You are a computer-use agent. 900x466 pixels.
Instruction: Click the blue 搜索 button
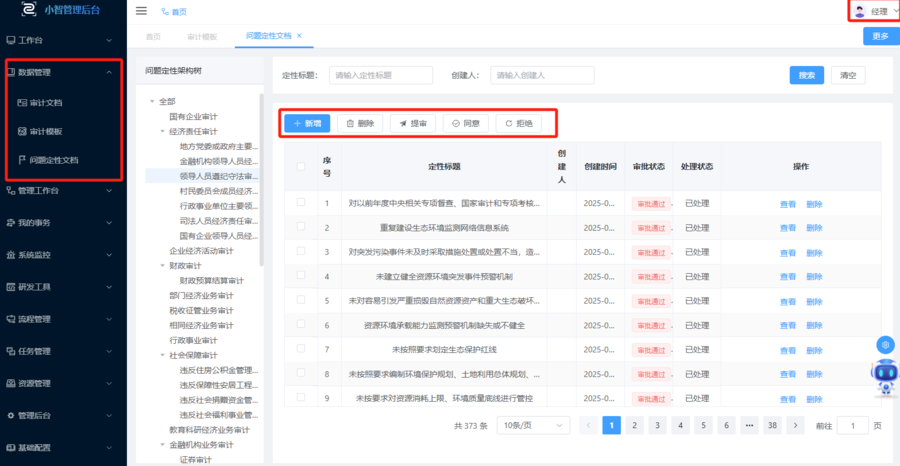pos(807,75)
